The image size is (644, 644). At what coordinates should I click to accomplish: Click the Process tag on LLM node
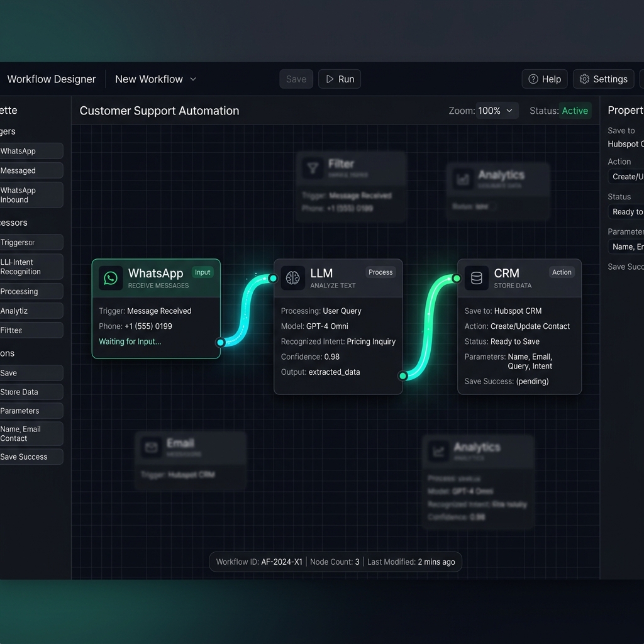coord(380,272)
